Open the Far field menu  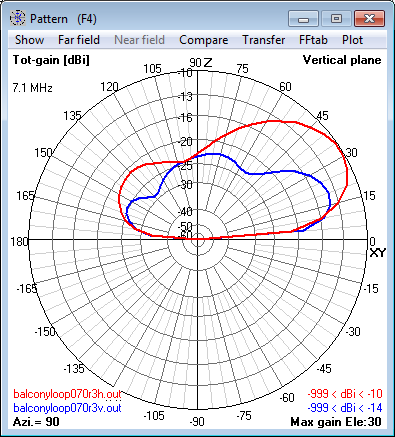tap(79, 40)
